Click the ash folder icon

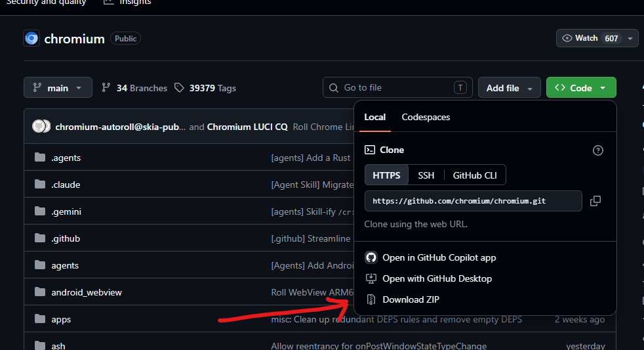(40, 345)
